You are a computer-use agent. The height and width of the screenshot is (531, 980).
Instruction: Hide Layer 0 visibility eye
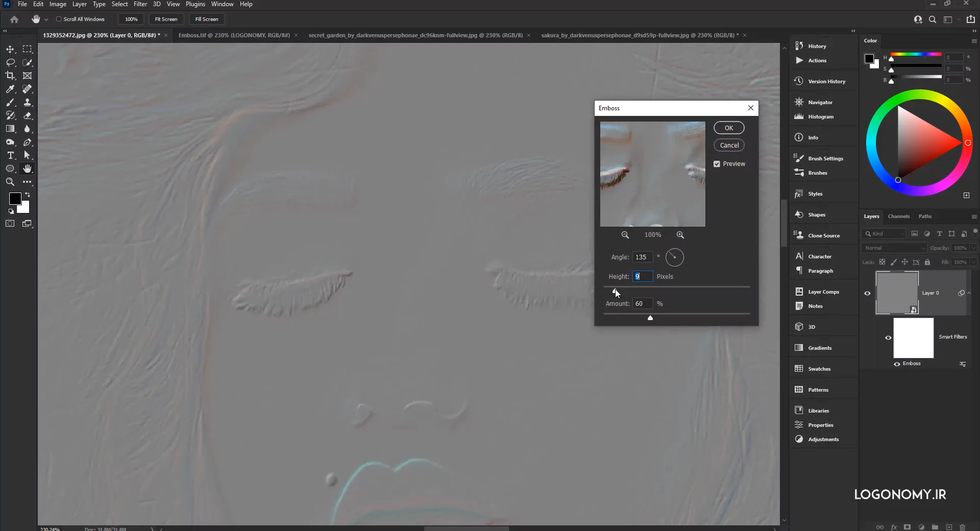pos(867,293)
